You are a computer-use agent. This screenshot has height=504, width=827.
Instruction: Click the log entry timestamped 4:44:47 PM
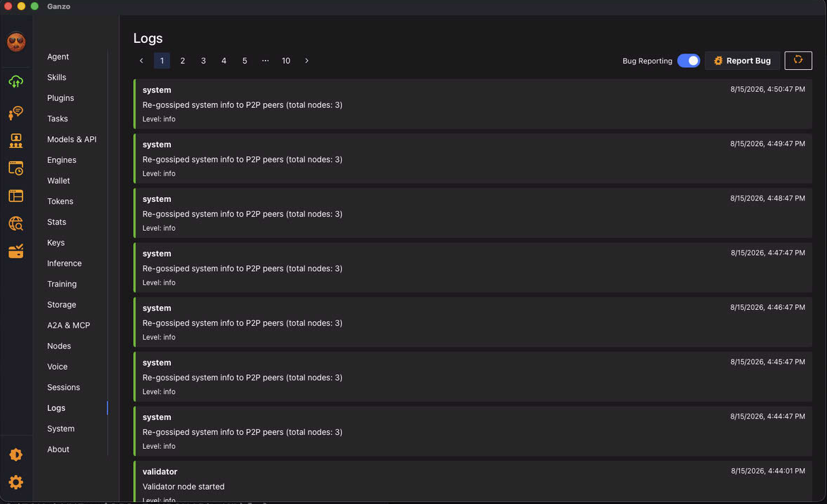472,431
